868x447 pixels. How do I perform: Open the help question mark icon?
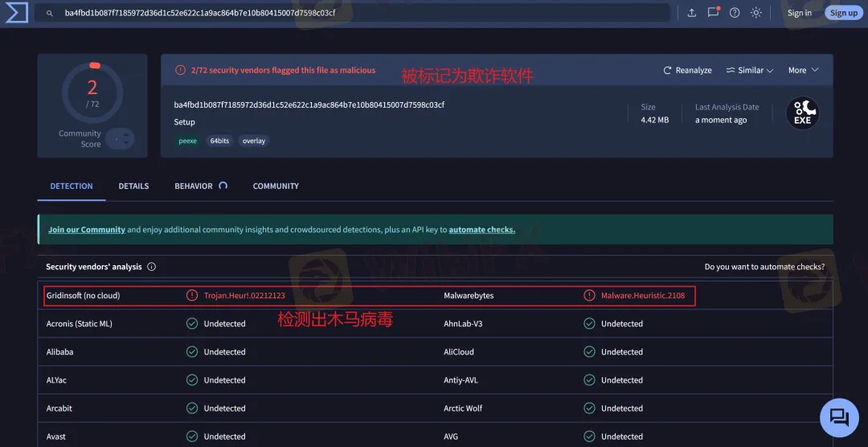click(x=735, y=13)
